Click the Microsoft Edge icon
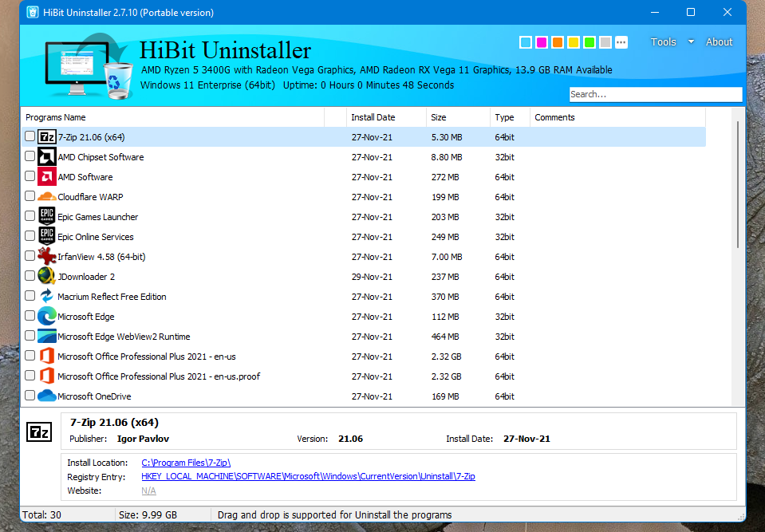The image size is (765, 532). pyautogui.click(x=47, y=317)
